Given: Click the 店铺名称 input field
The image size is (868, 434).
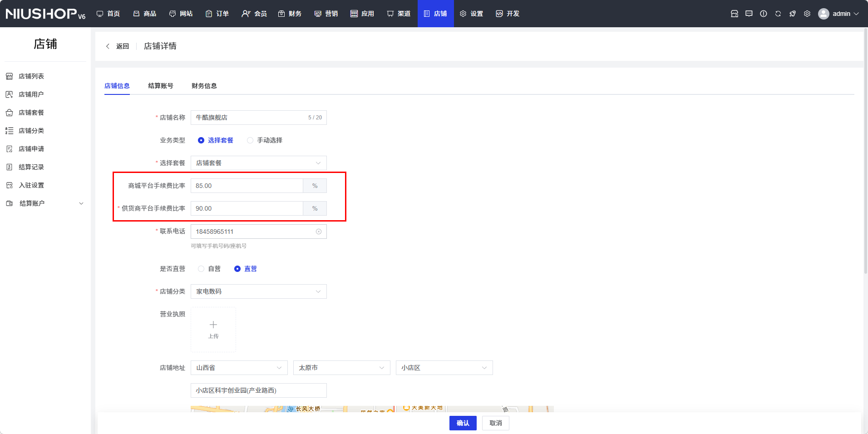Looking at the screenshot, I should (x=250, y=118).
